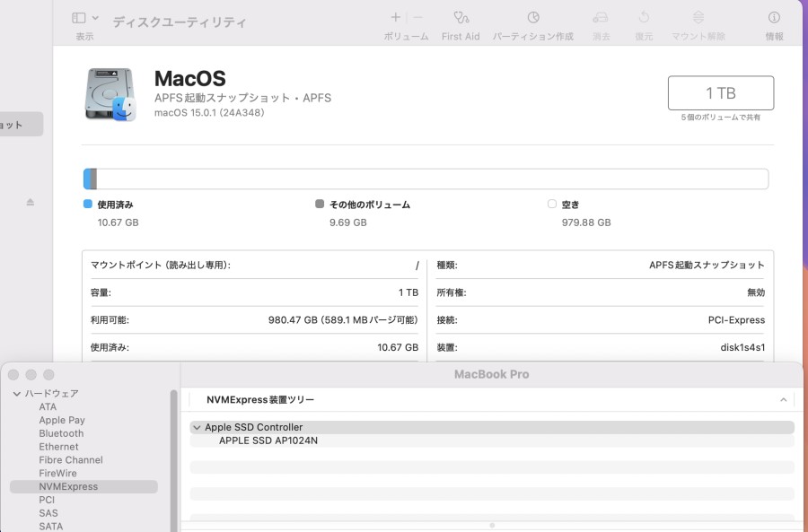This screenshot has height=532, width=808.
Task: Remove a volume with the minus icon
Action: (417, 18)
